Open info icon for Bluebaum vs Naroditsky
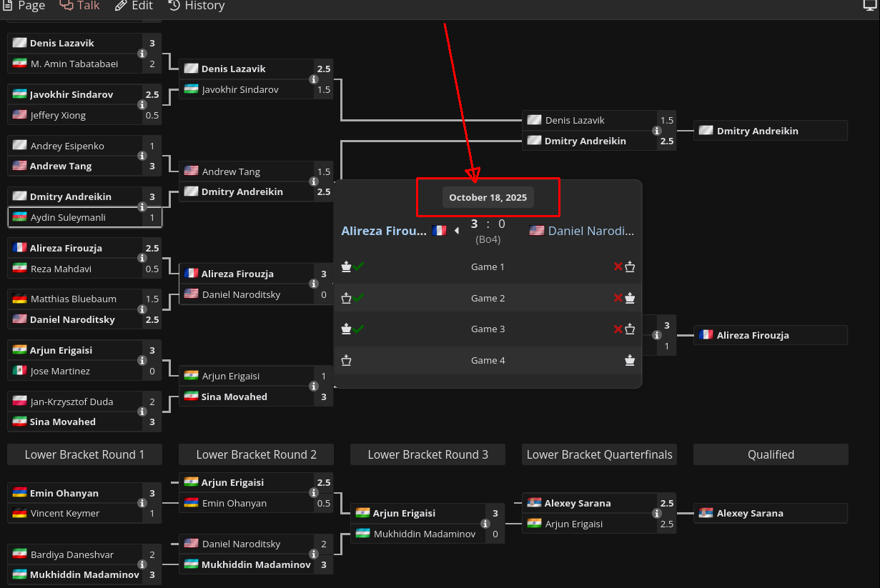 [142, 309]
